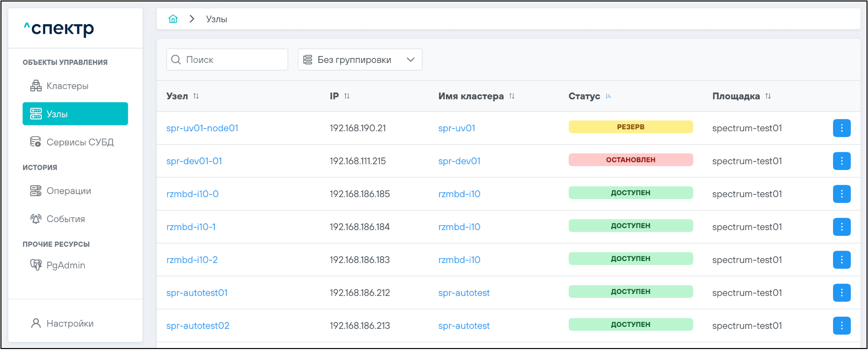Select Сервисы СУБД in sidebar
868x350 pixels.
coord(80,142)
